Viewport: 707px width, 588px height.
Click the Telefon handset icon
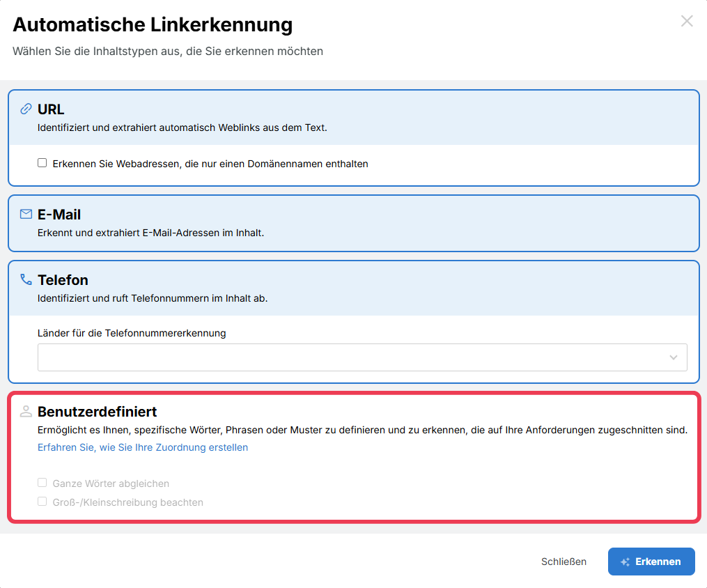(x=26, y=279)
